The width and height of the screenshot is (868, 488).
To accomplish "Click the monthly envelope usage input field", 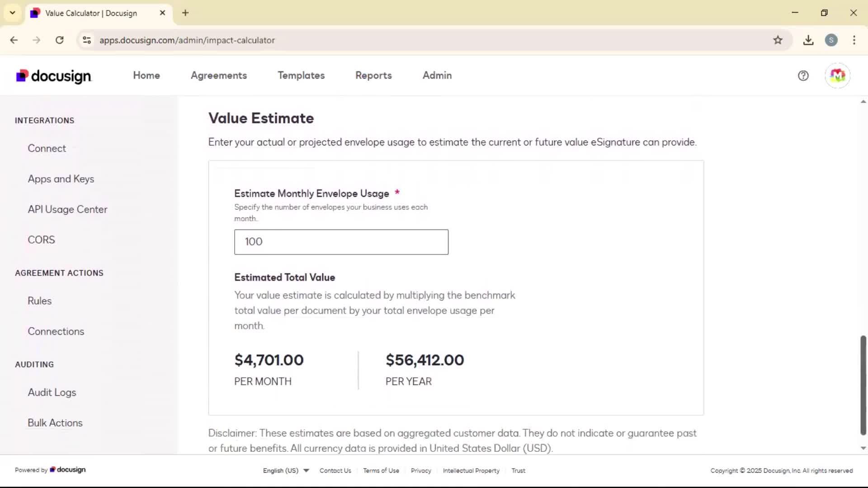I will pyautogui.click(x=341, y=242).
